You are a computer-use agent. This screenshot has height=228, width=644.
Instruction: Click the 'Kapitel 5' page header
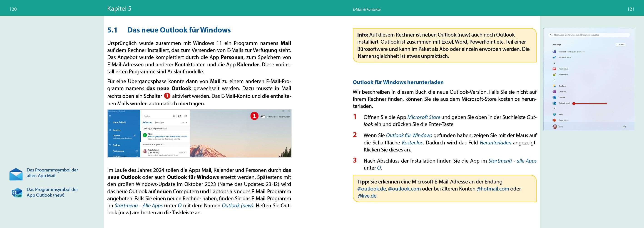[119, 8]
